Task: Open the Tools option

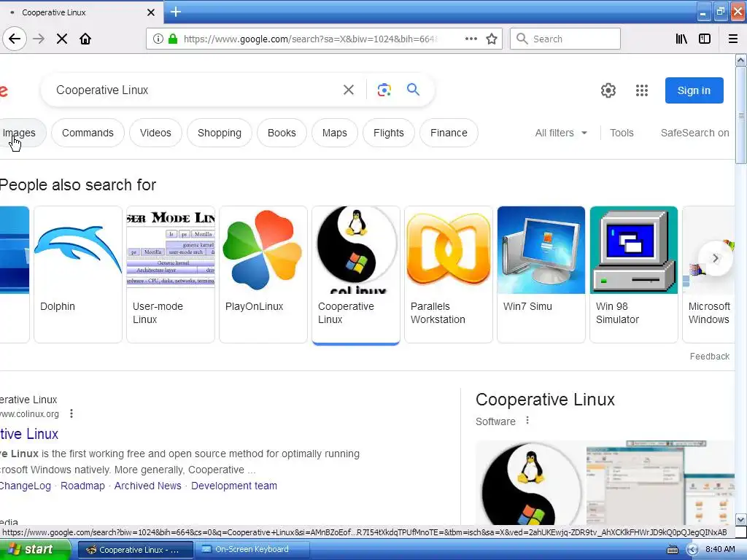Action: point(622,133)
